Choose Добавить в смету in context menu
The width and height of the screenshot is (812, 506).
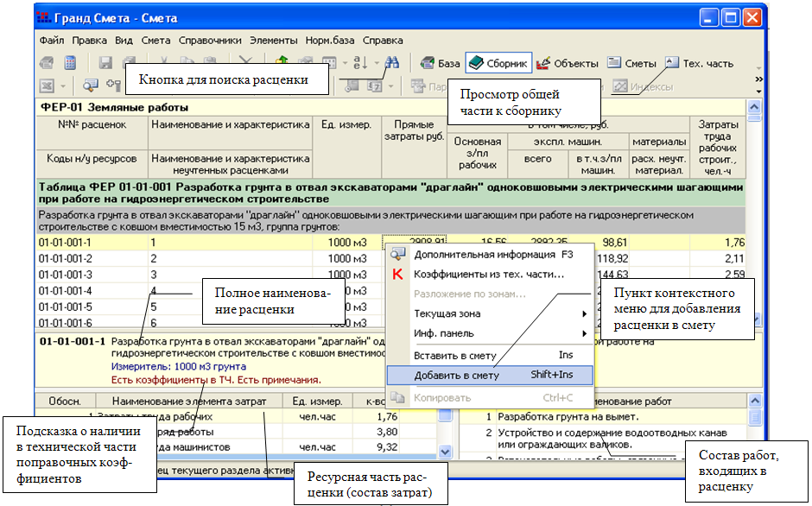[x=490, y=375]
